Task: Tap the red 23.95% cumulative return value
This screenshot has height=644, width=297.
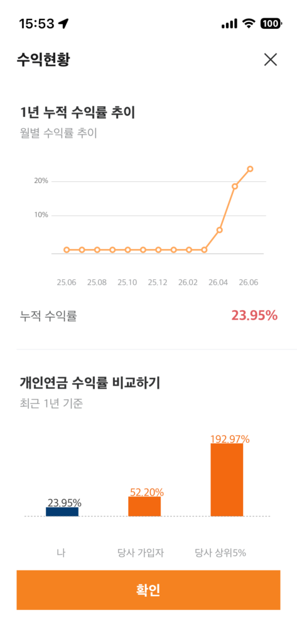Action: [x=254, y=316]
